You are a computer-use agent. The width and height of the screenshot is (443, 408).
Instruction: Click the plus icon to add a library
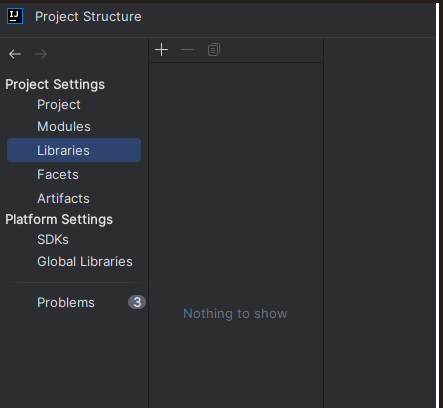point(162,50)
